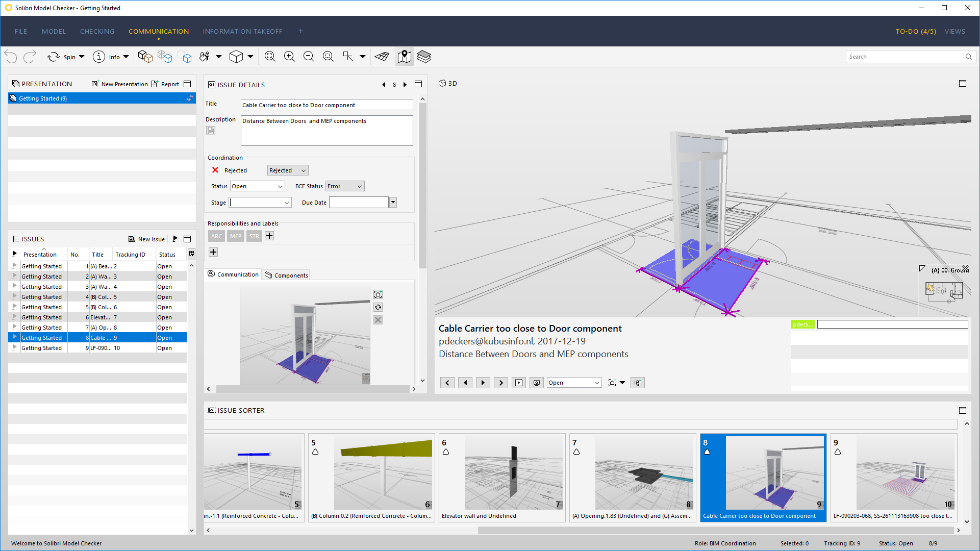This screenshot has width=980, height=551.
Task: Open the Info tool dropdown arrow
Action: coord(126,57)
